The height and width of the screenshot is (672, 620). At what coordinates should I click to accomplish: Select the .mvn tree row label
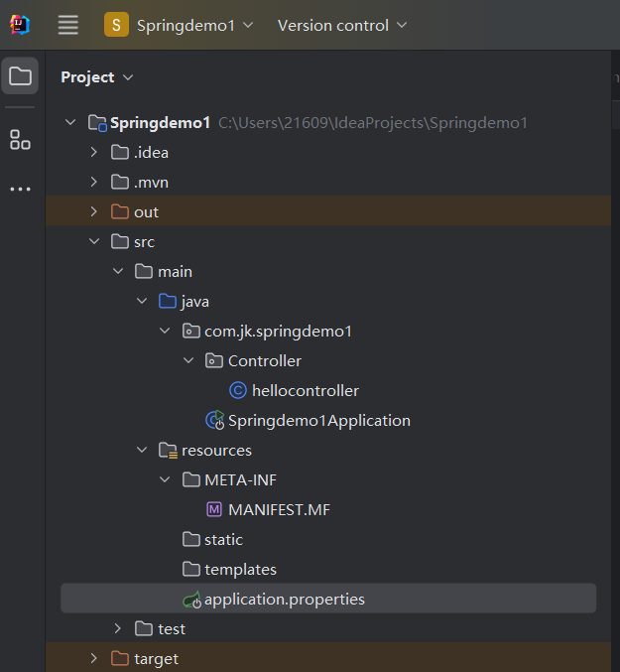151,183
